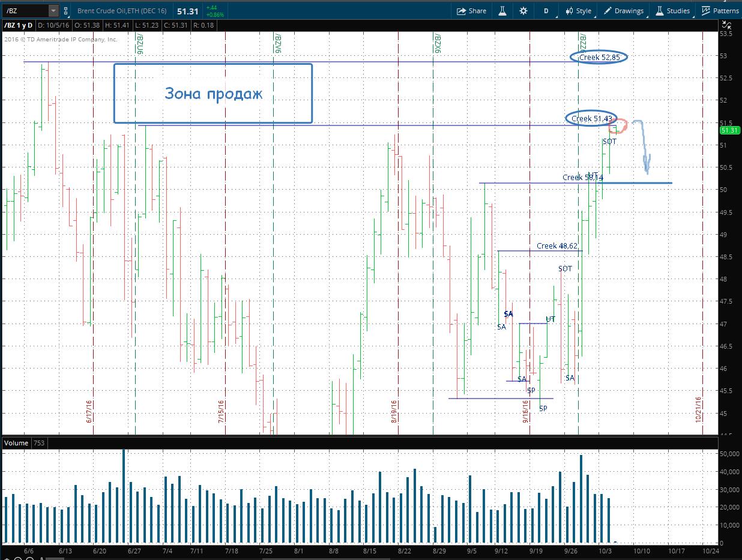Open the Studies menu
Image resolution: width=742 pixels, height=560 pixels.
[672, 11]
